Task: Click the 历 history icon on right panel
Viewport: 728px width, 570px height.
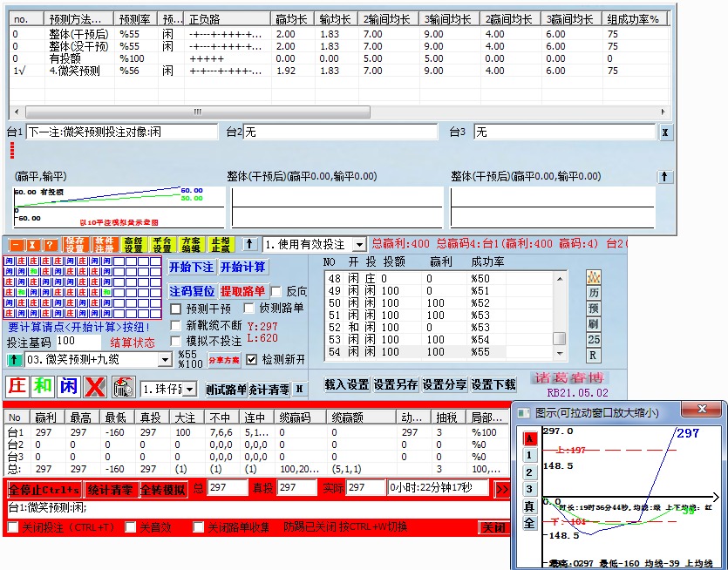Action: tap(593, 293)
